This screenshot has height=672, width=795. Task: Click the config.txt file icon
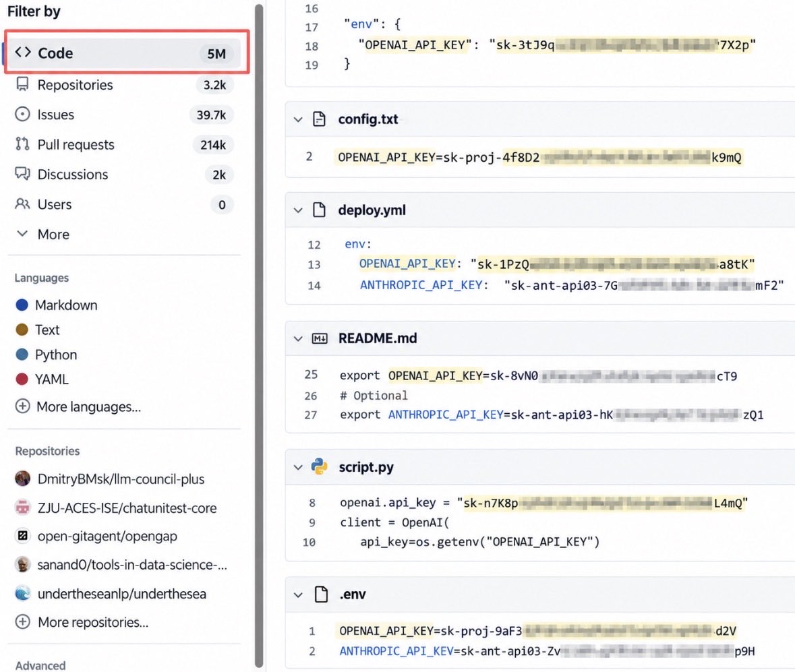[x=319, y=119]
